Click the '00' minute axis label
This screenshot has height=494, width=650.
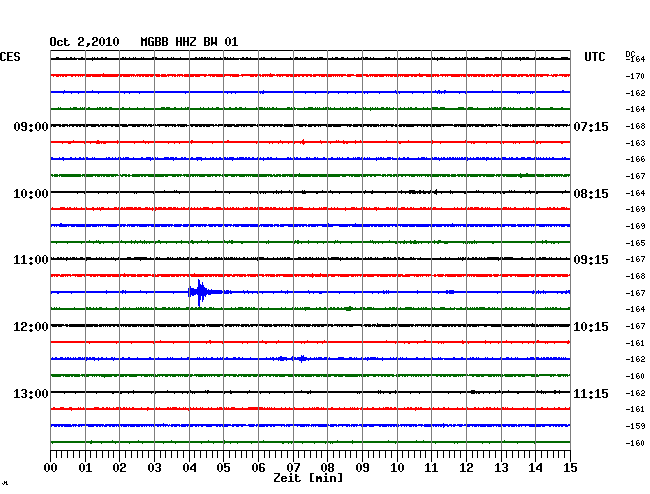(51, 467)
